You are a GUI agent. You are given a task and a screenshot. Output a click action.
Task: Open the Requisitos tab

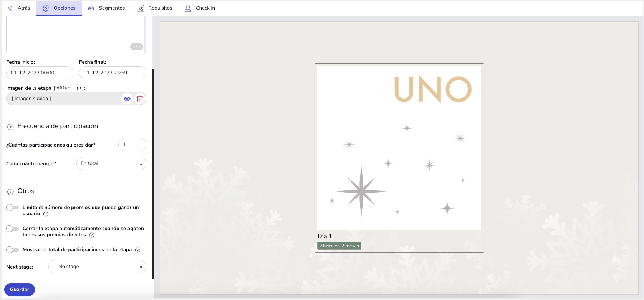click(155, 8)
